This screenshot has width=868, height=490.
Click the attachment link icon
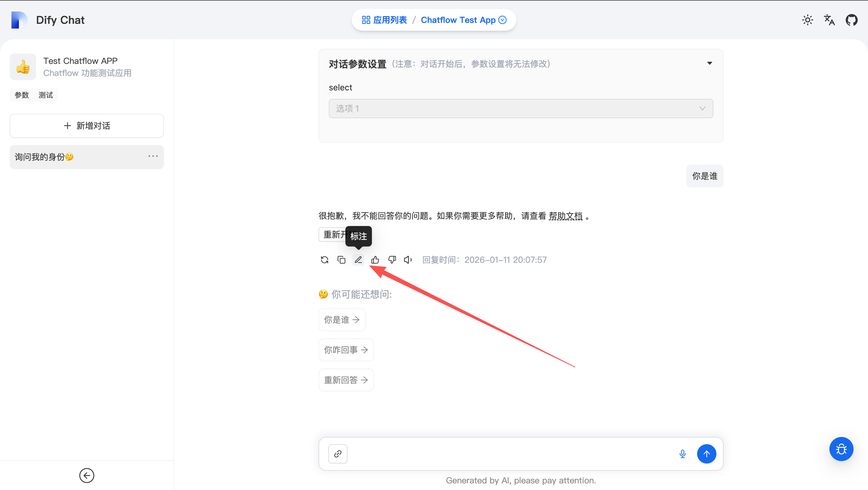(x=338, y=454)
